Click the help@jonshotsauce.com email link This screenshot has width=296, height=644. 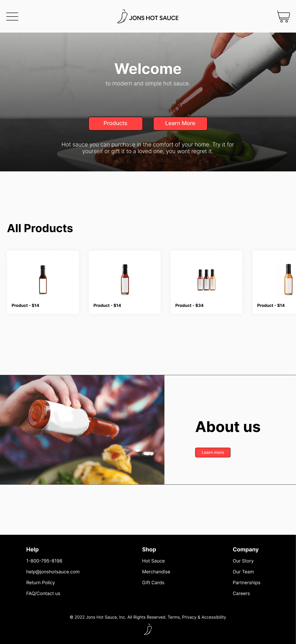53,572
